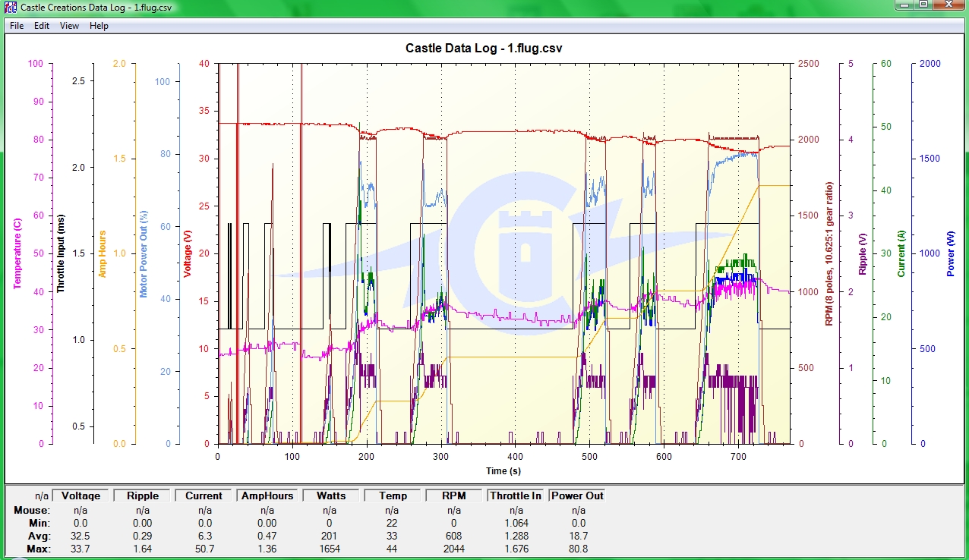Image resolution: width=969 pixels, height=560 pixels.
Task: Click the max Power Out value 80.8
Action: coord(577,549)
